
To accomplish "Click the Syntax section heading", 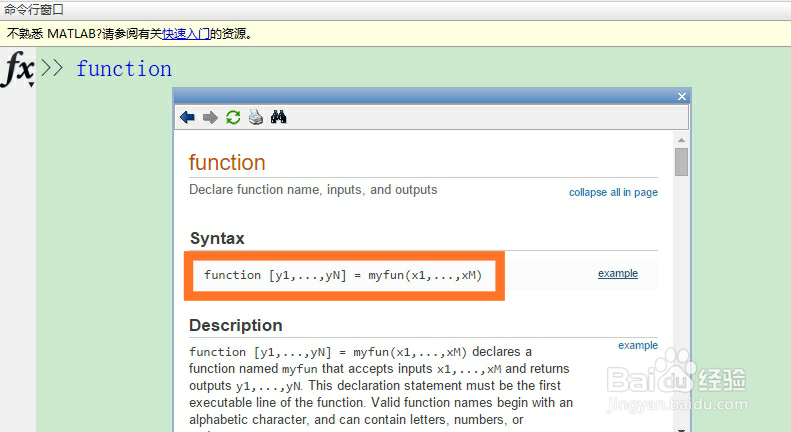I will pos(217,238).
